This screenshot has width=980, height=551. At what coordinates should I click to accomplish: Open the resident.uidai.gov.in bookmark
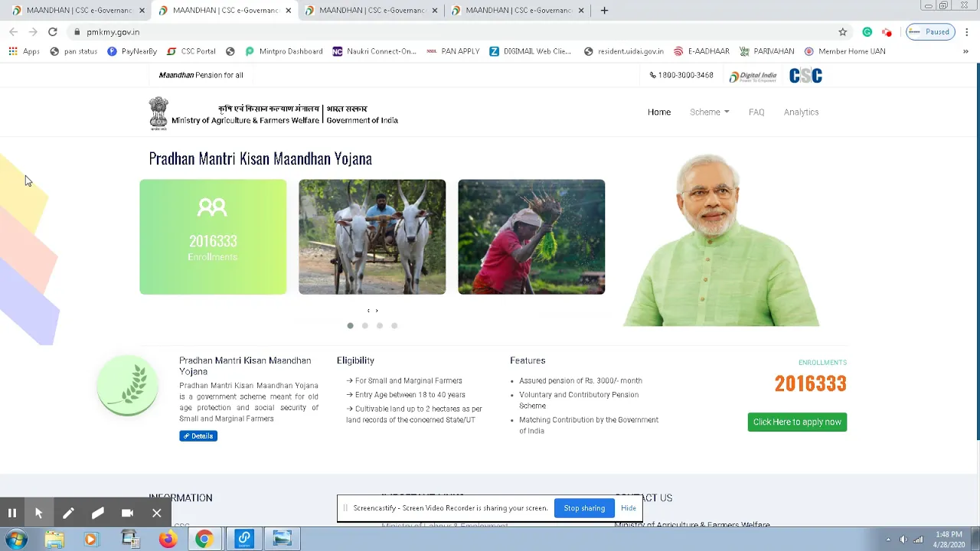click(x=623, y=51)
